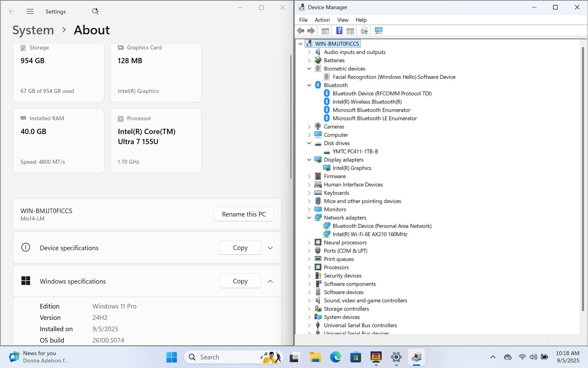This screenshot has height=368, width=588.
Task: Collapse the Network adapters tree node
Action: 309,218
